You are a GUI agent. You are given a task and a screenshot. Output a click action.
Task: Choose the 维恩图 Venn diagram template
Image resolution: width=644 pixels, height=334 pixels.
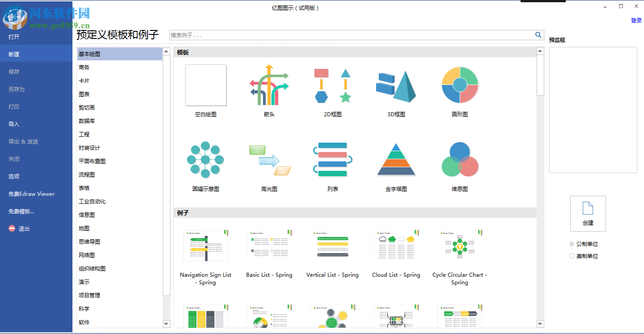pos(460,160)
